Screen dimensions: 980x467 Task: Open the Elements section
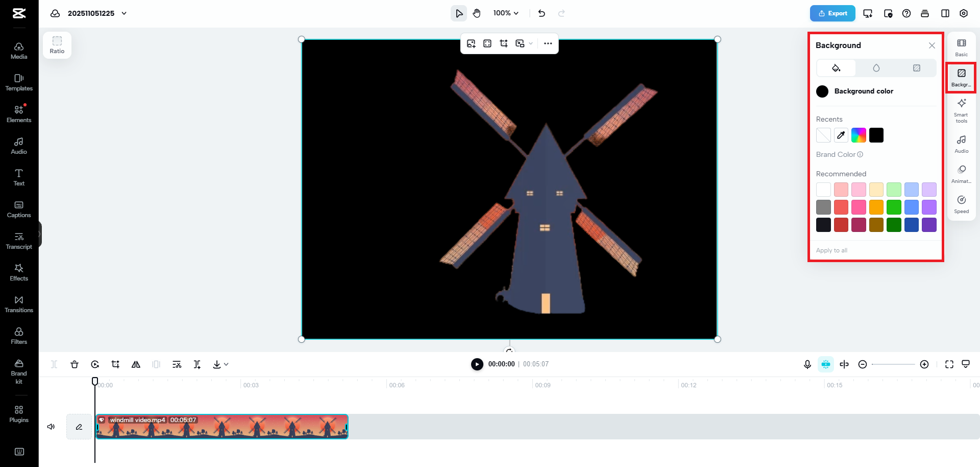(19, 114)
